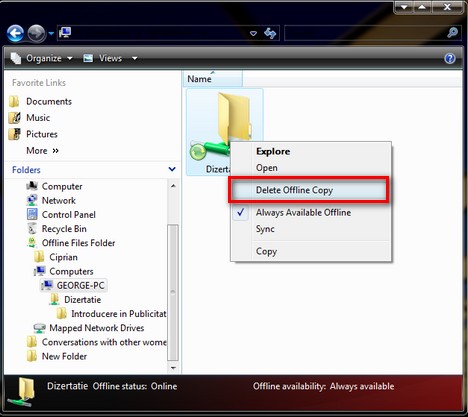This screenshot has width=468, height=417.
Task: Select Computers node in tree
Action: (x=71, y=271)
